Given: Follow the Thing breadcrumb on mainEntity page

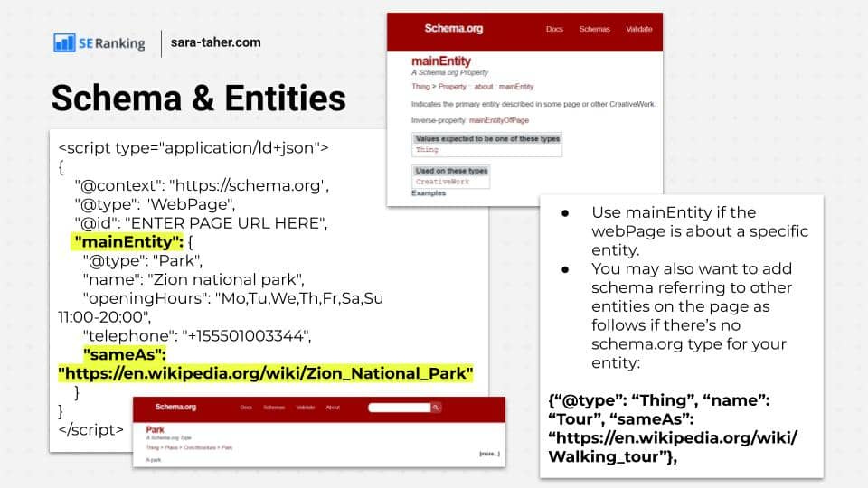Looking at the screenshot, I should coord(420,87).
